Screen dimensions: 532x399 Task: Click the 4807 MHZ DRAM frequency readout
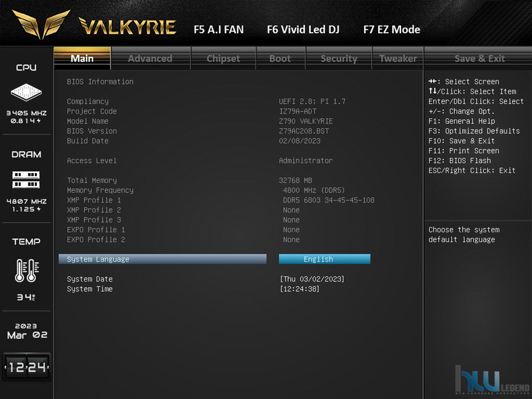(26, 201)
